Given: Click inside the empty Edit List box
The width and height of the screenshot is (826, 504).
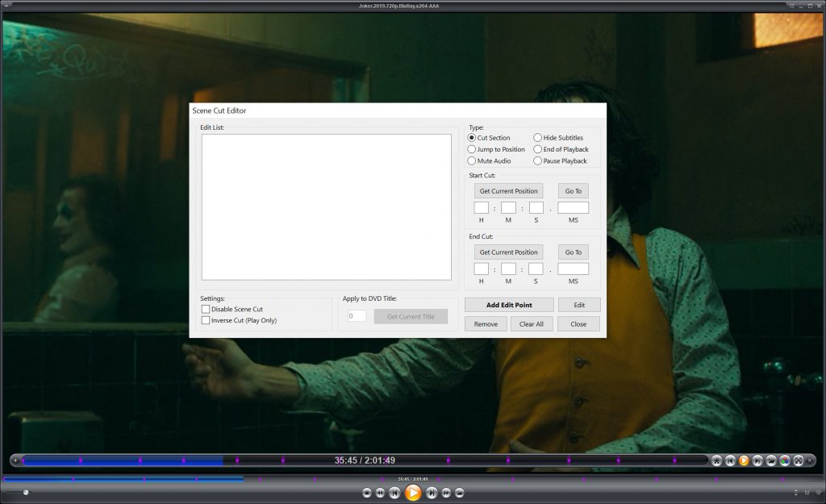Looking at the screenshot, I should pyautogui.click(x=326, y=207).
